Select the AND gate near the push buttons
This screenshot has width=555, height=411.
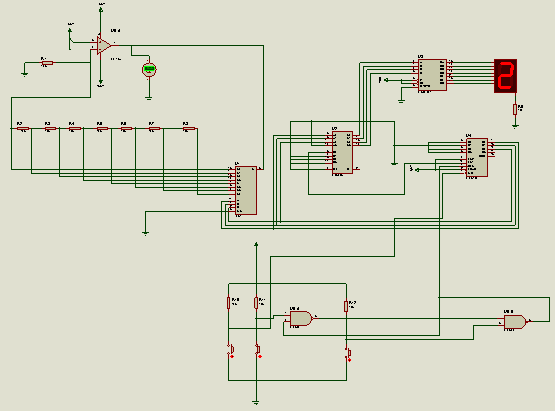click(x=301, y=319)
